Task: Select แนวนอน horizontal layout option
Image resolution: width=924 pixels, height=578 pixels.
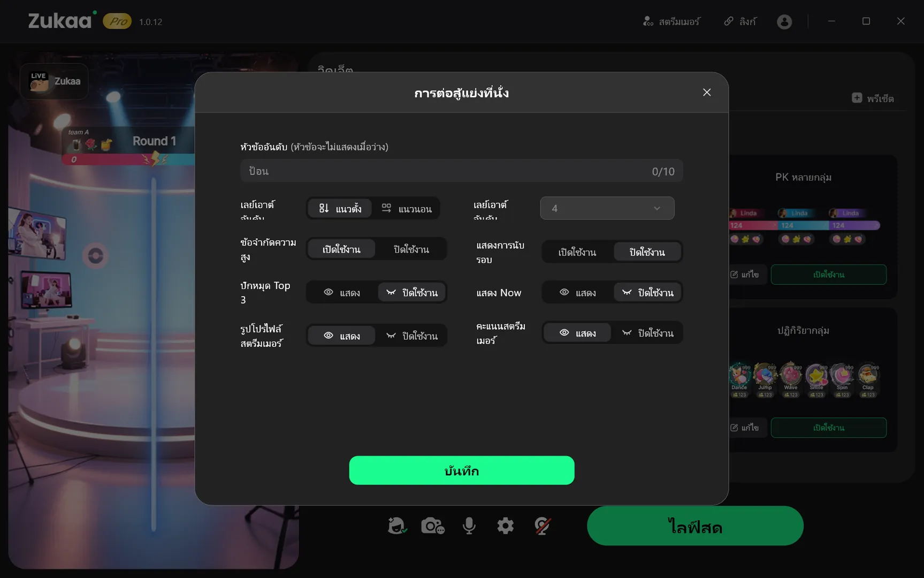Action: click(x=407, y=209)
